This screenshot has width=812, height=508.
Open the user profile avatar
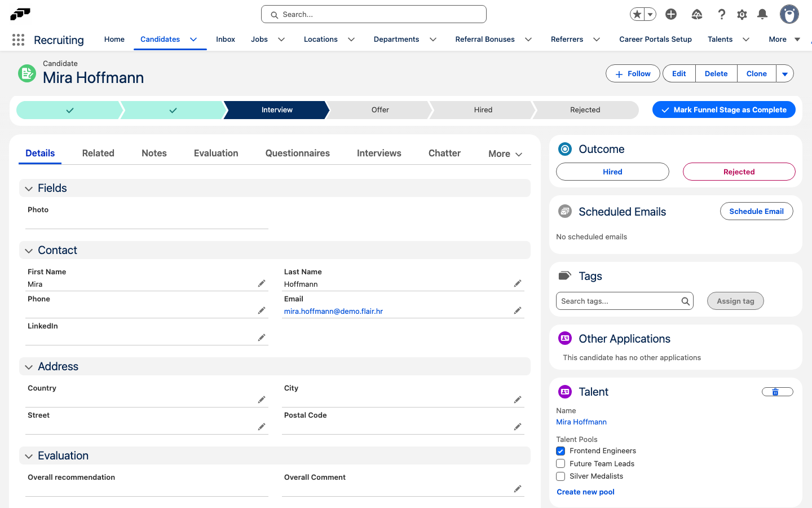click(x=789, y=14)
